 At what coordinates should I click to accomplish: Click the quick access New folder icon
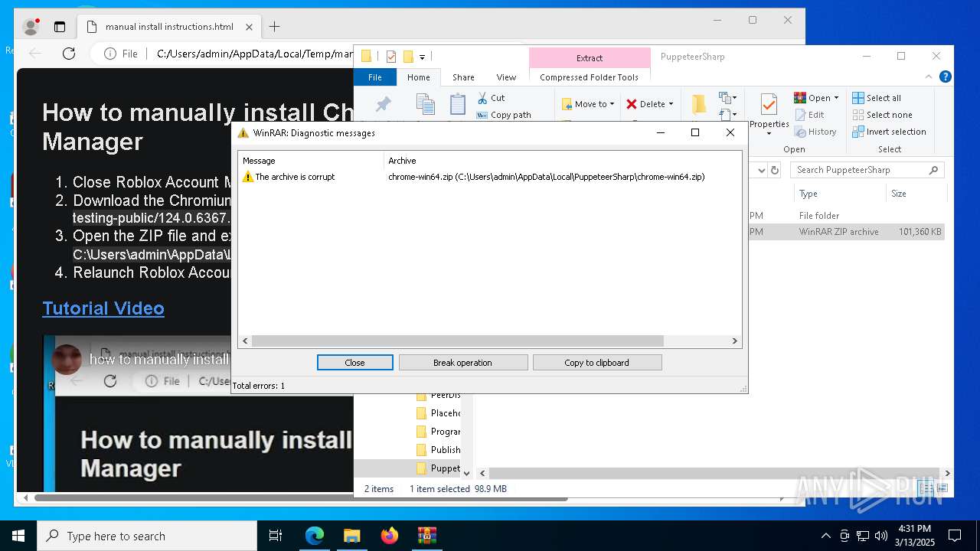click(x=408, y=57)
